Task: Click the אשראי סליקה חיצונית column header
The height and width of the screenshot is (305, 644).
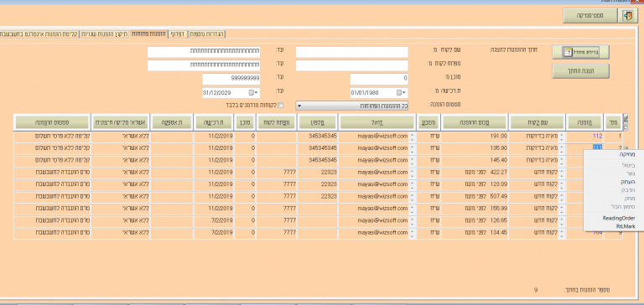Action: [x=120, y=122]
